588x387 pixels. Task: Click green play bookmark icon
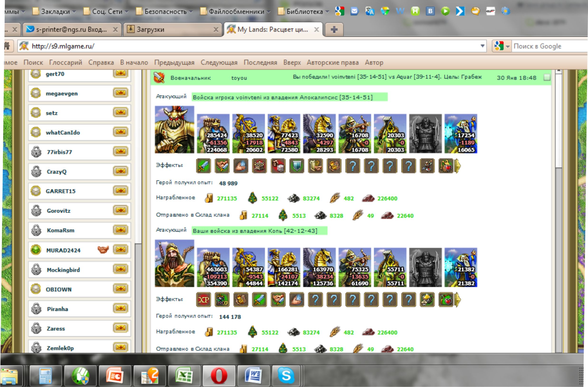point(445,11)
